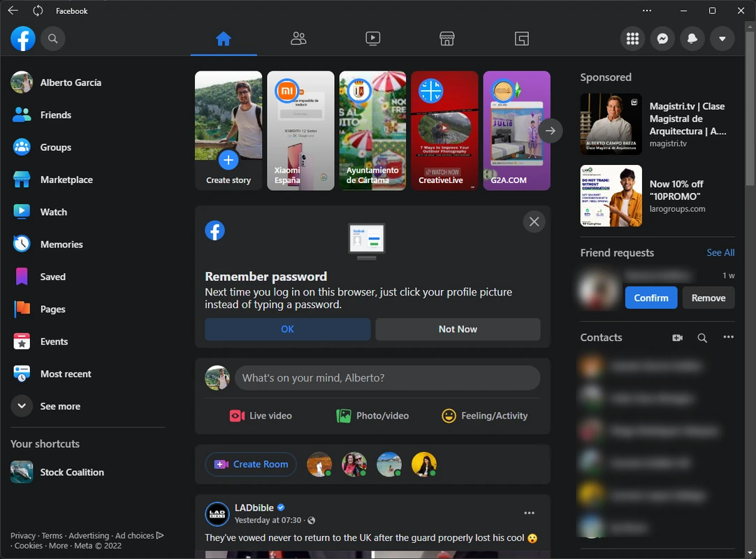
Task: Open the Magistri.tv sponsored ad
Action: [657, 124]
